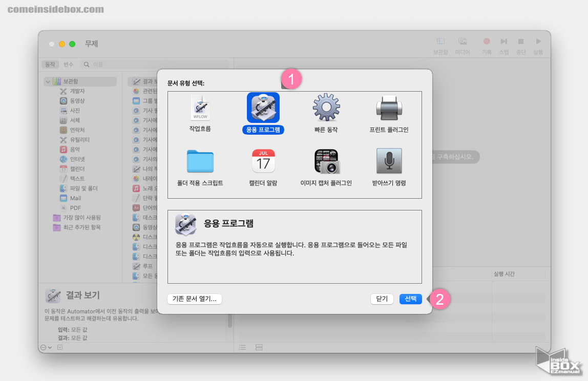Collapse the 보관함 tree chevron
The height and width of the screenshot is (381, 588).
coord(48,81)
